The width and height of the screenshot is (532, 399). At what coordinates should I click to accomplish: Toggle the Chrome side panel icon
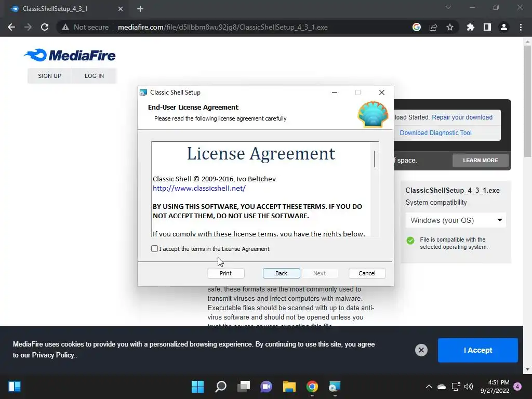(x=487, y=27)
